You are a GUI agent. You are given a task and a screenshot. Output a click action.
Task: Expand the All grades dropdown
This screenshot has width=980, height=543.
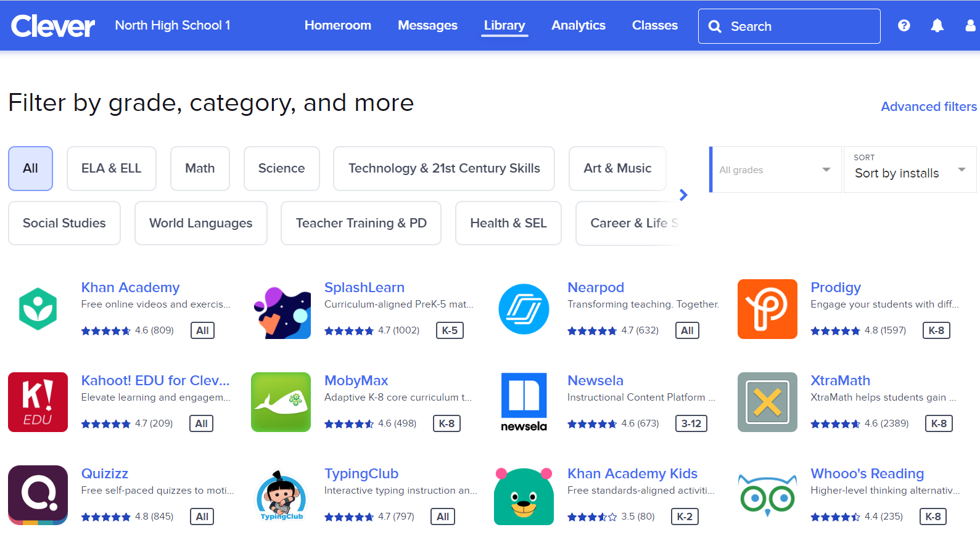(775, 169)
